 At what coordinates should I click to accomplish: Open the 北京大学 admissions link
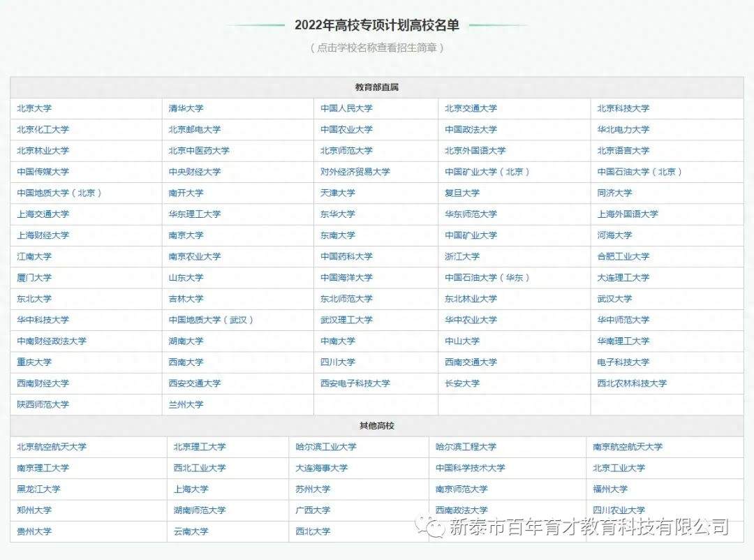pos(34,108)
